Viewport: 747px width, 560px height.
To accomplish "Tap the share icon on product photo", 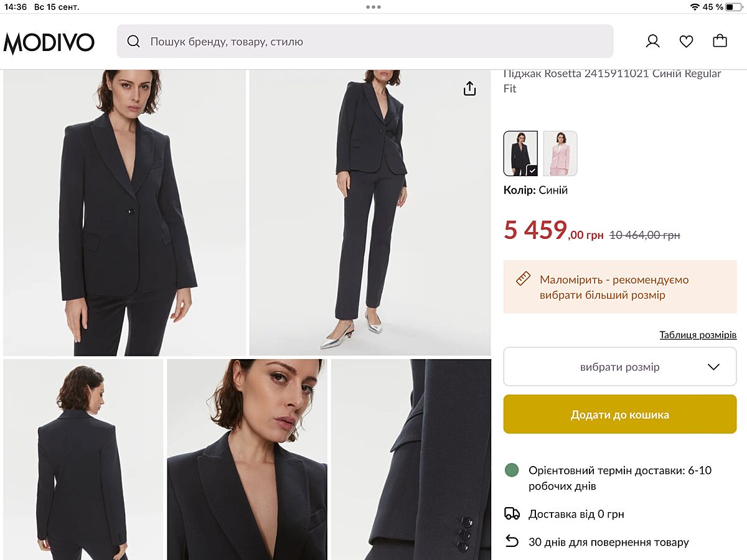I will (469, 89).
